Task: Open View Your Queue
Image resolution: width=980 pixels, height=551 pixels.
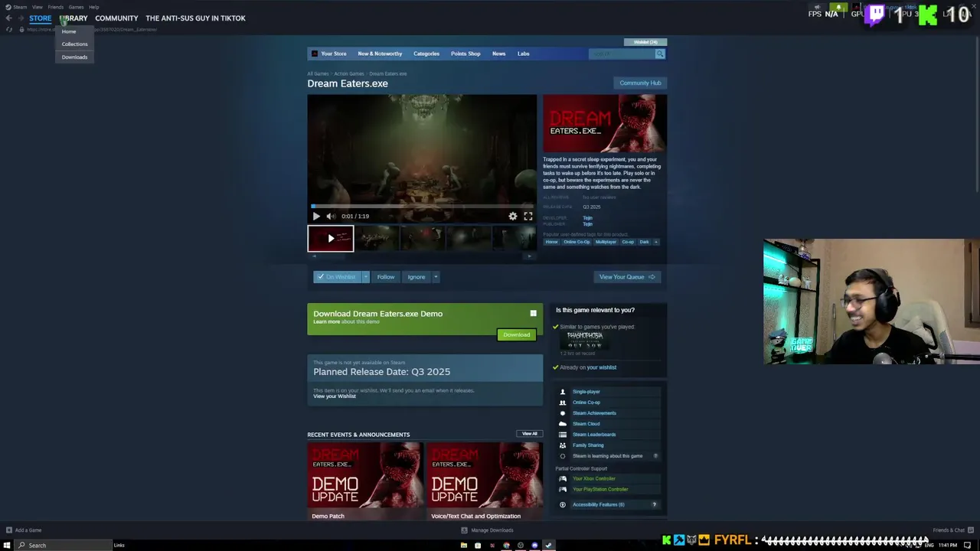Action: coord(627,277)
